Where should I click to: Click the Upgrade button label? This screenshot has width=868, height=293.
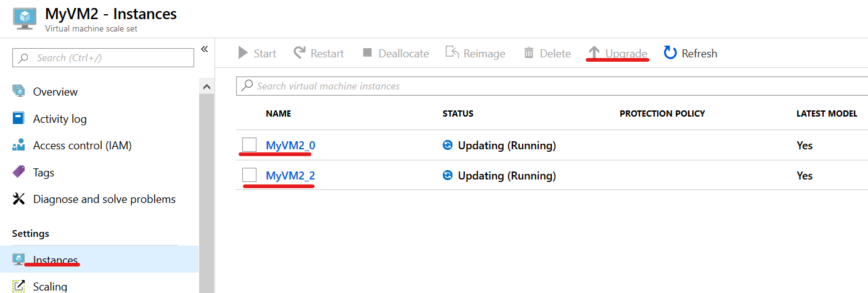click(626, 54)
